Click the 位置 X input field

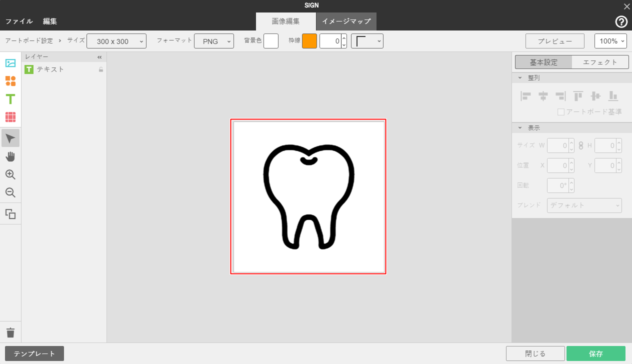coord(558,165)
